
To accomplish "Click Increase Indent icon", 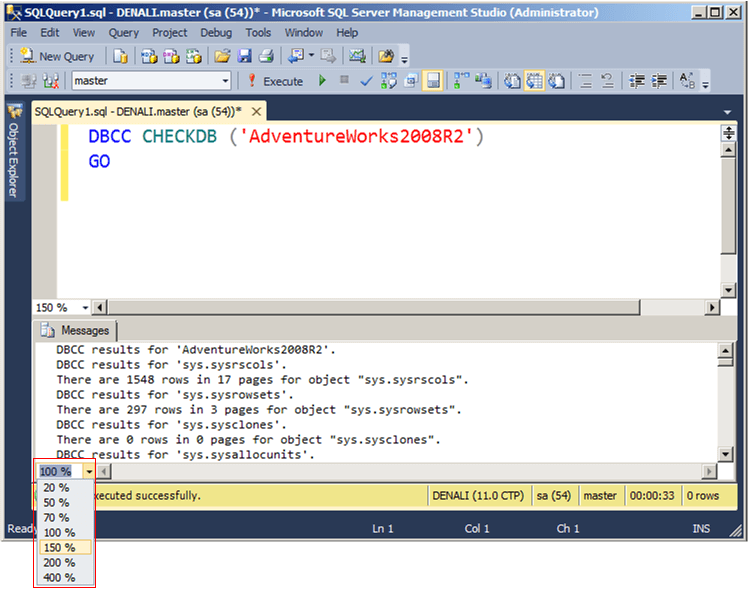I will pos(659,81).
